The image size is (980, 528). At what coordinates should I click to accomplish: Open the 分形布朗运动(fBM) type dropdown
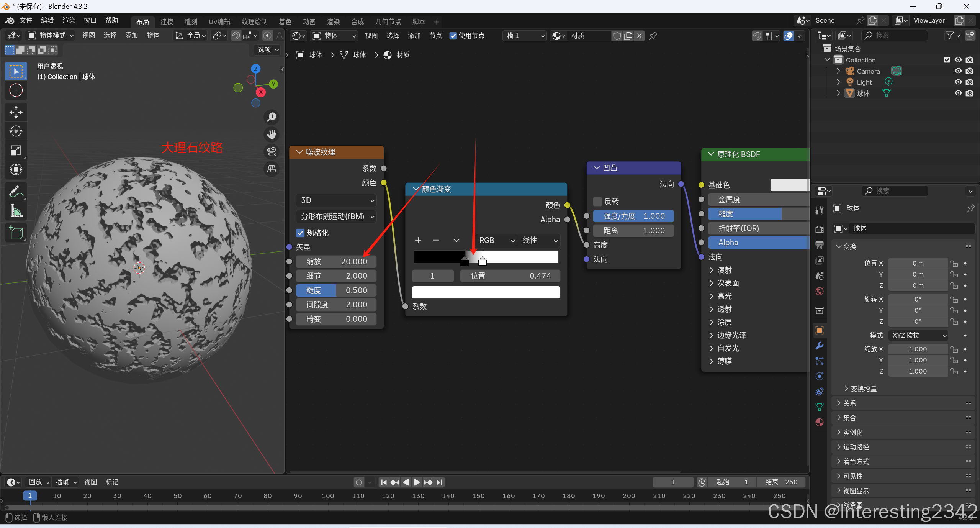[336, 216]
